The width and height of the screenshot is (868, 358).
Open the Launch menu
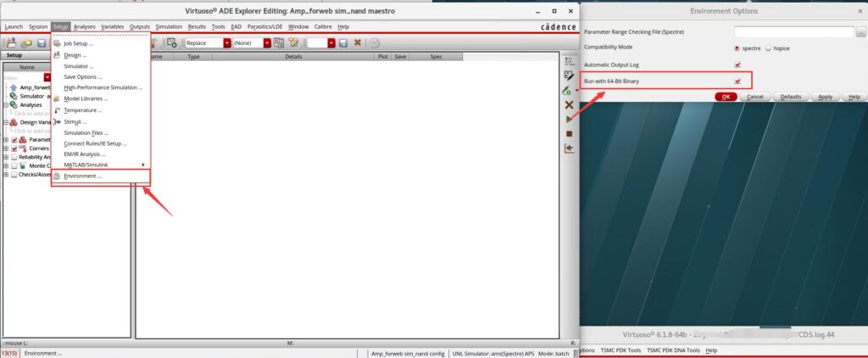[x=14, y=26]
